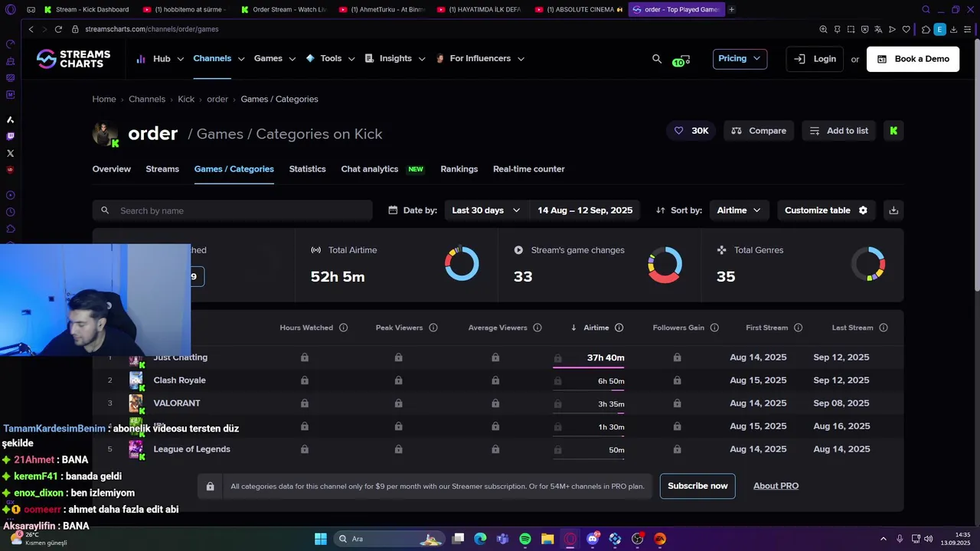This screenshot has width=980, height=551.
Task: Open the Last 30 days dropdown
Action: tap(486, 210)
